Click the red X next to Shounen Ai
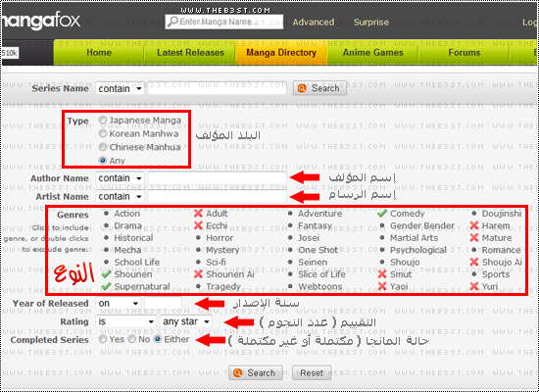Viewport: 539px width, 392px height. pos(198,274)
